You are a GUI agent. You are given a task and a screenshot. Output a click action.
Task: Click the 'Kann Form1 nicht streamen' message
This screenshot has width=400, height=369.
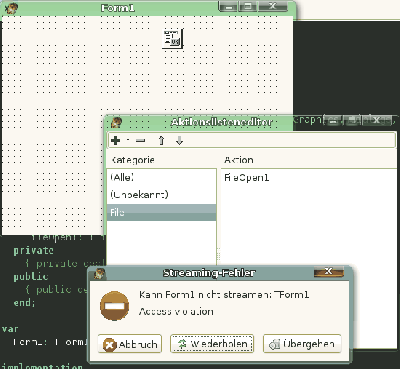(x=224, y=295)
